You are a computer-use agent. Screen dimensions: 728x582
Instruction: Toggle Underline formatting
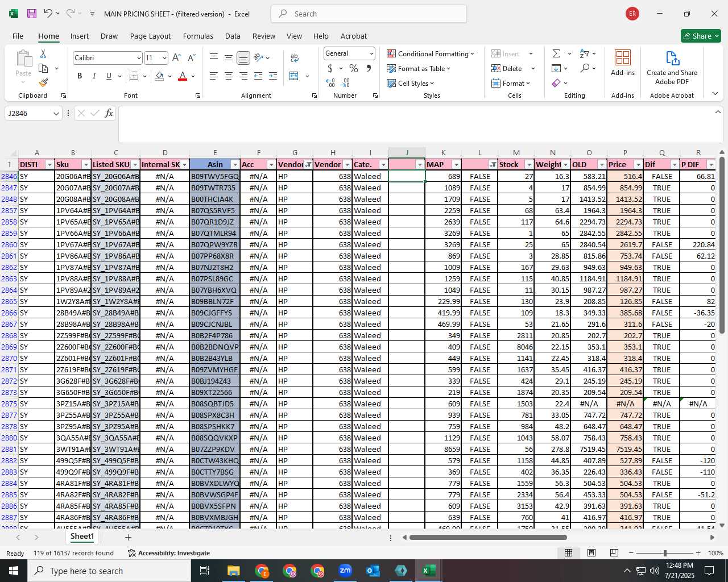coord(109,76)
